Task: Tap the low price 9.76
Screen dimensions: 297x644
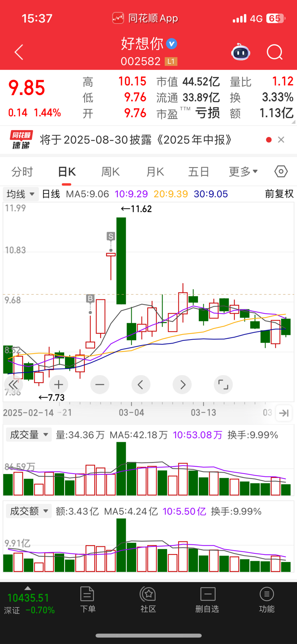Action: [135, 97]
